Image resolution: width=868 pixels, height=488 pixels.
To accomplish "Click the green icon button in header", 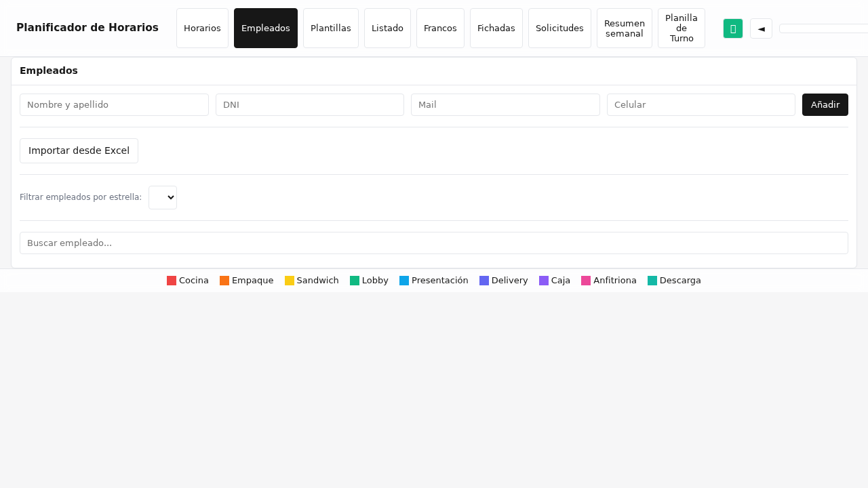I will click(x=733, y=28).
